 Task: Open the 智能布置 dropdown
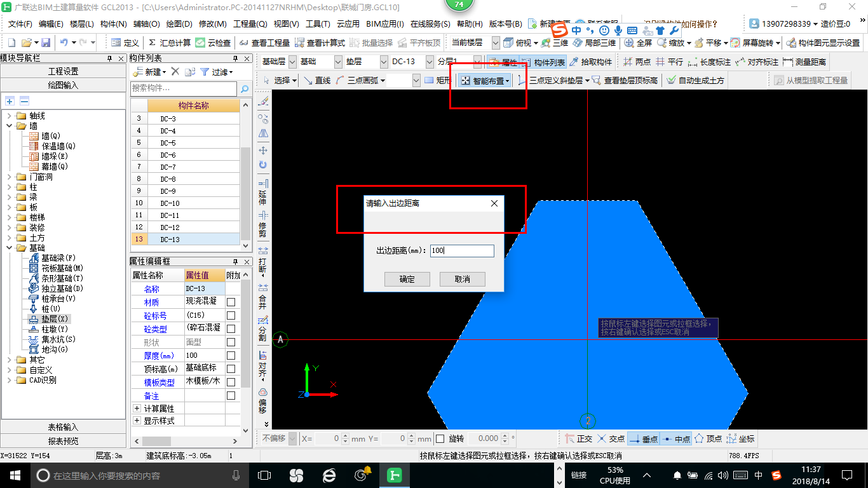click(507, 81)
